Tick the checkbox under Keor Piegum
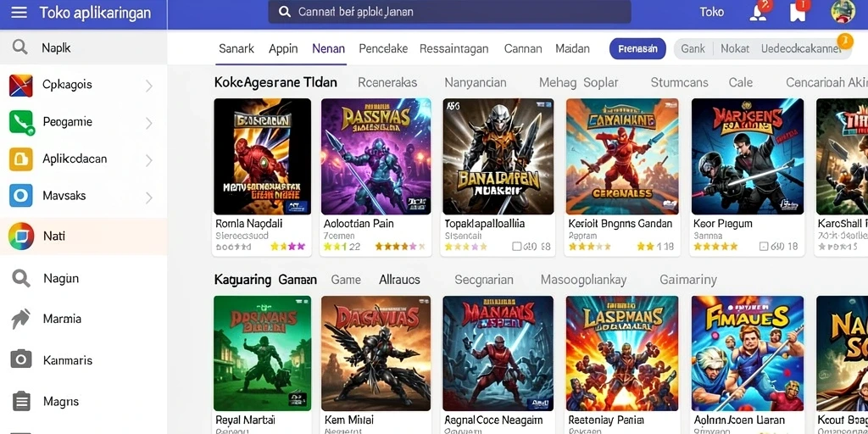This screenshot has height=434, width=868. click(764, 247)
